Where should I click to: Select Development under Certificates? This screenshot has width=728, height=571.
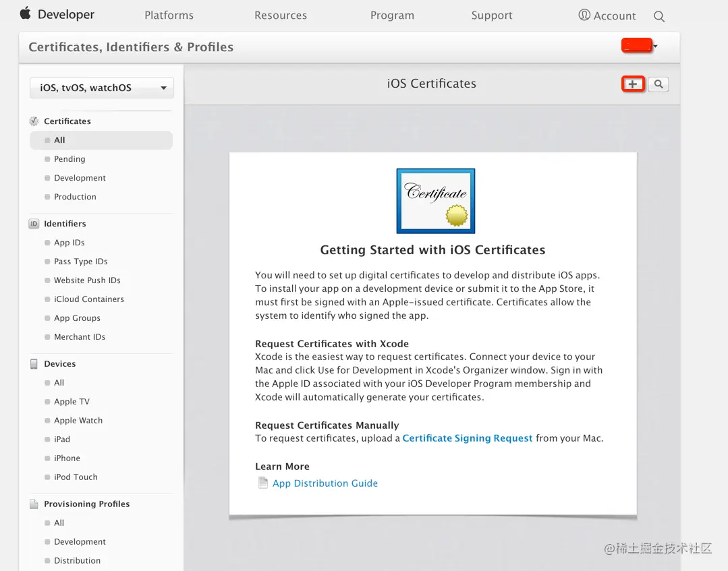(80, 178)
